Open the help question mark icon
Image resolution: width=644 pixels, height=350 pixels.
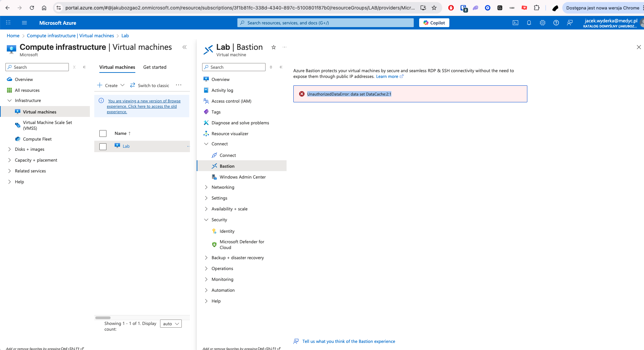pos(556,23)
